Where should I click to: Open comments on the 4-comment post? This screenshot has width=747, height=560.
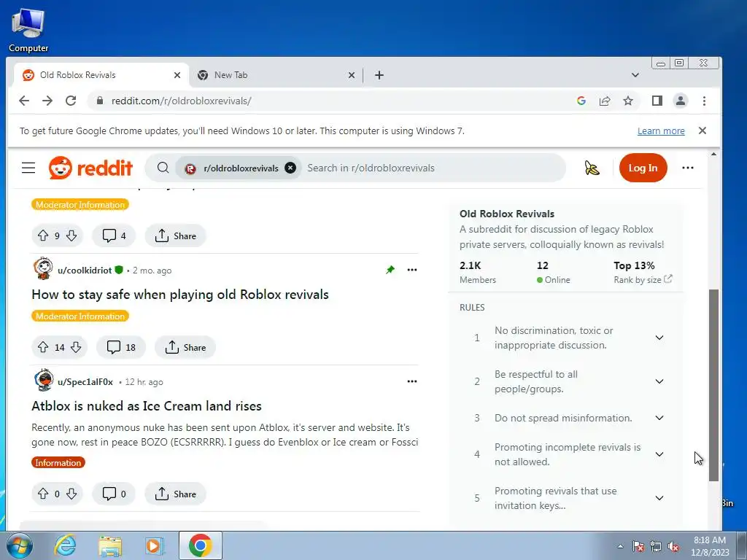tap(114, 236)
